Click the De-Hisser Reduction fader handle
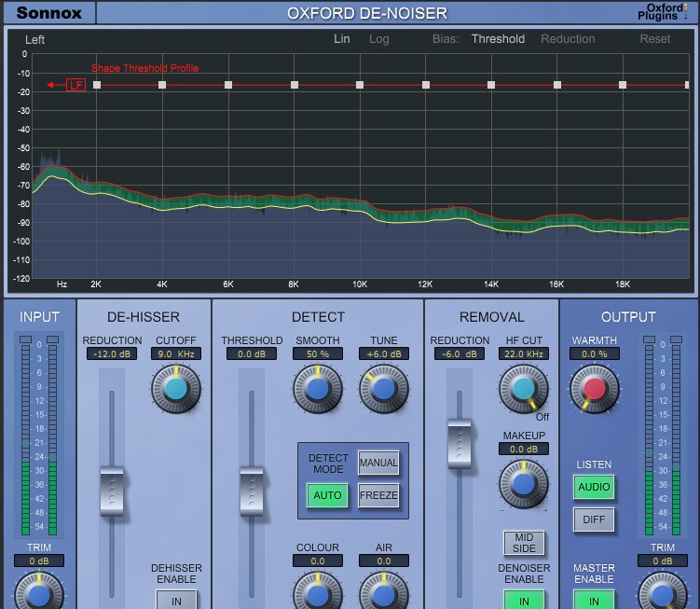 click(x=112, y=491)
